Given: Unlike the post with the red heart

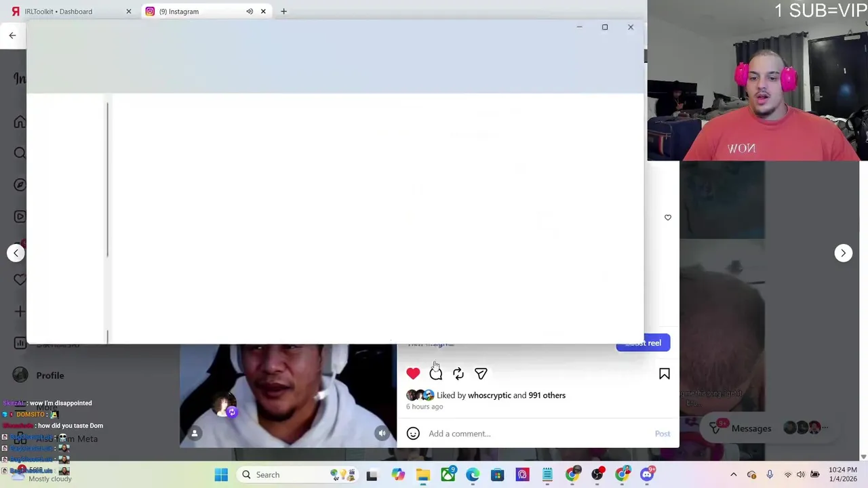Looking at the screenshot, I should click(x=413, y=373).
